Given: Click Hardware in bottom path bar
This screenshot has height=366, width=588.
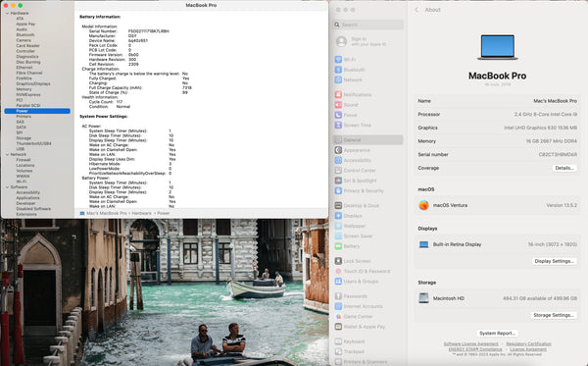Looking at the screenshot, I should [141, 213].
